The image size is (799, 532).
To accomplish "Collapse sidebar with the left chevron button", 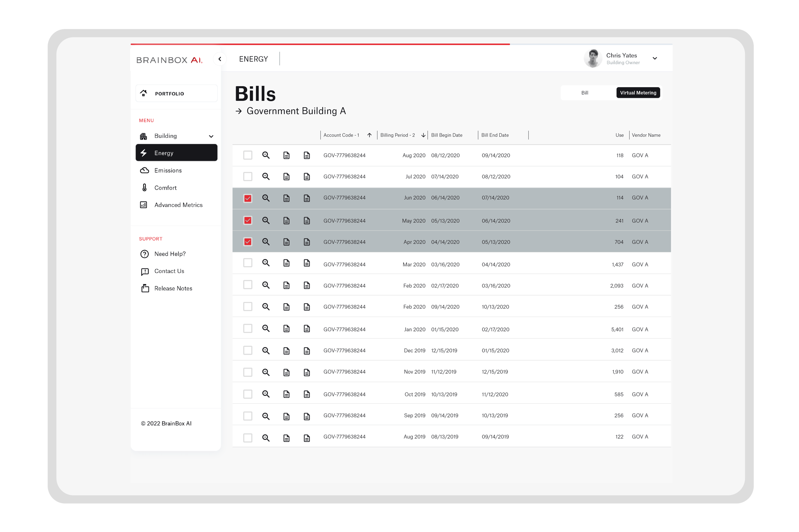I will [x=220, y=59].
